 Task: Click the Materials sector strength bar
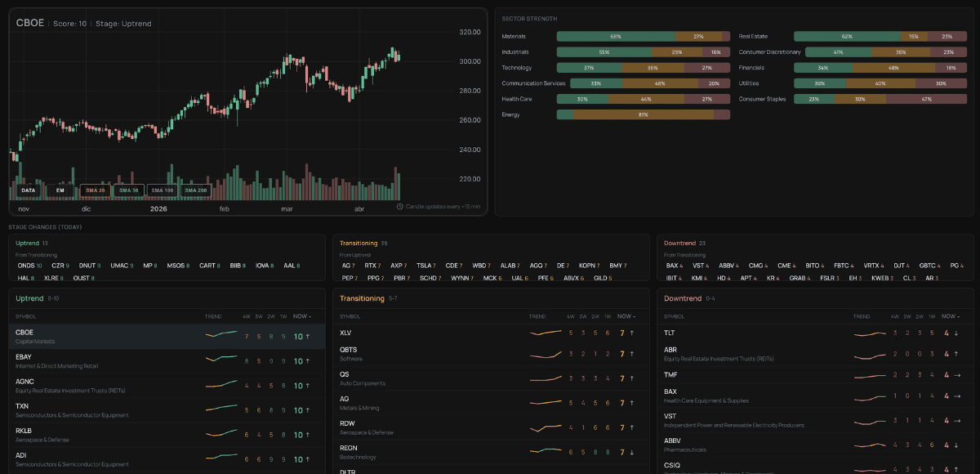click(x=644, y=37)
